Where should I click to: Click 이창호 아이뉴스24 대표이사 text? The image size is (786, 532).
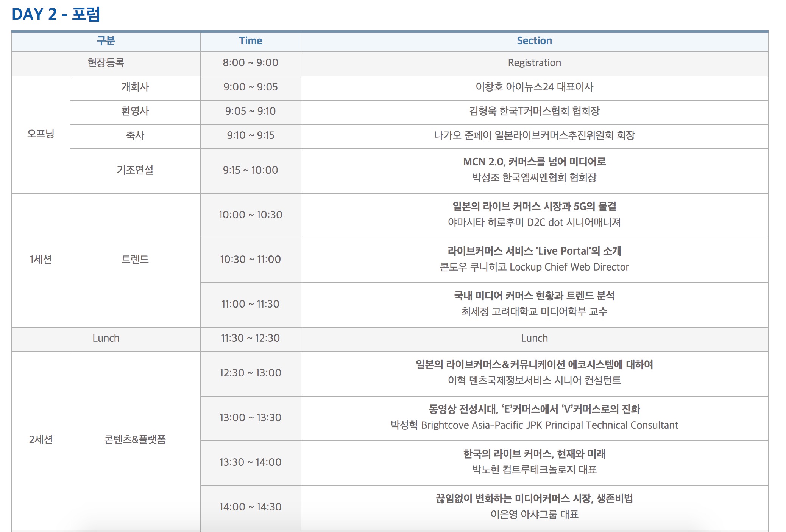(x=534, y=87)
